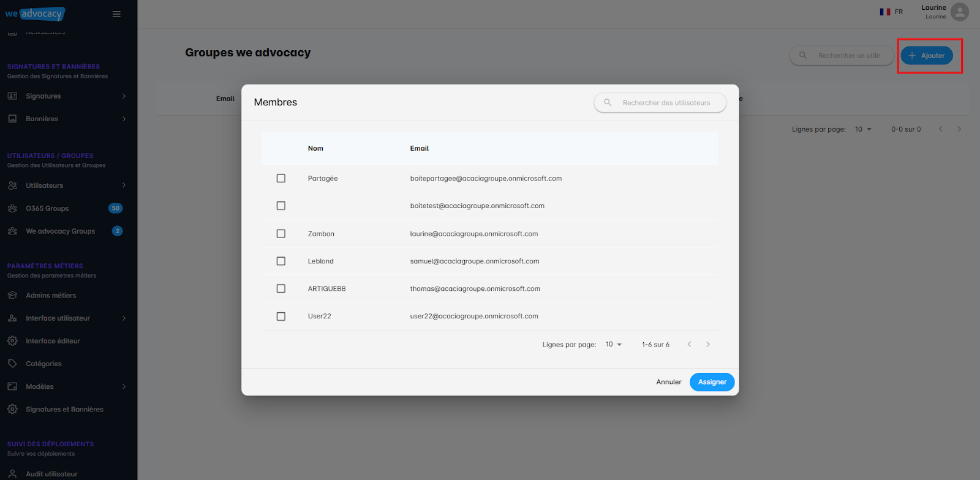980x480 pixels.
Task: Expand the Modèles submenu chevron
Action: click(124, 386)
